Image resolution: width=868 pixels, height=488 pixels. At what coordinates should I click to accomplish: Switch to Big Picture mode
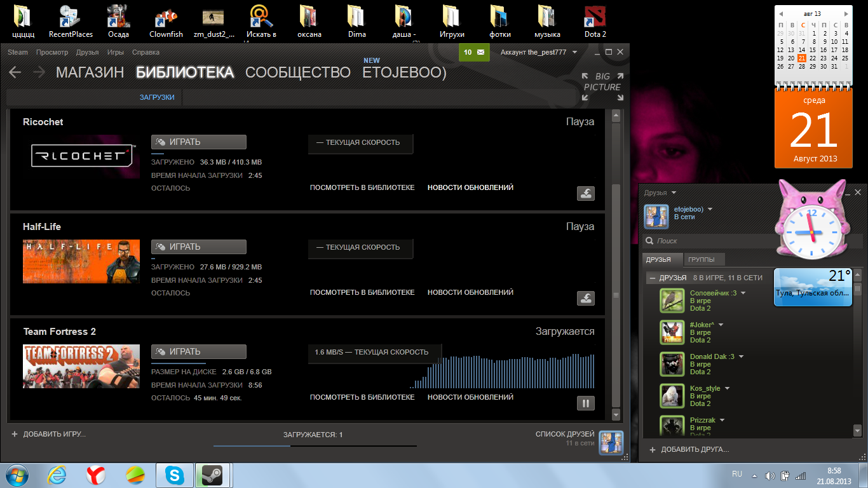(602, 86)
